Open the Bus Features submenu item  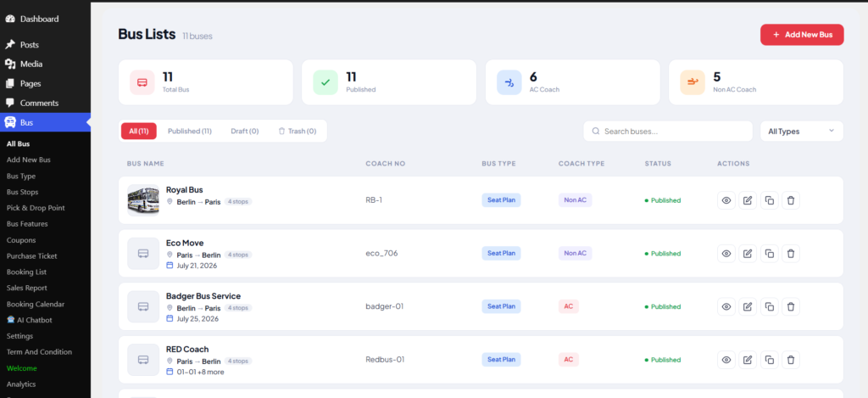27,224
